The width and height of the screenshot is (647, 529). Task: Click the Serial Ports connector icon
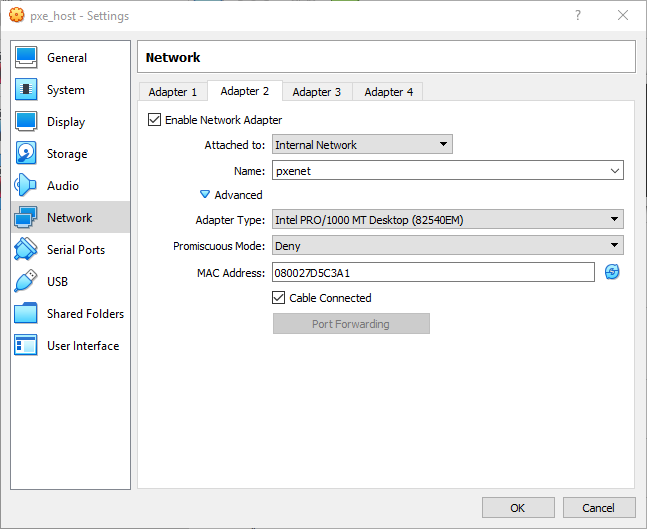point(26,249)
